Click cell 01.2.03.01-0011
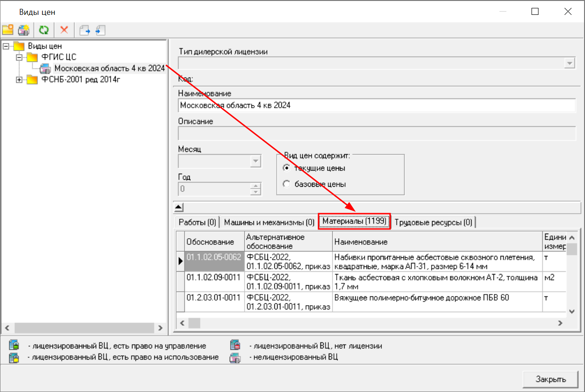The width and height of the screenshot is (585, 392). click(214, 301)
